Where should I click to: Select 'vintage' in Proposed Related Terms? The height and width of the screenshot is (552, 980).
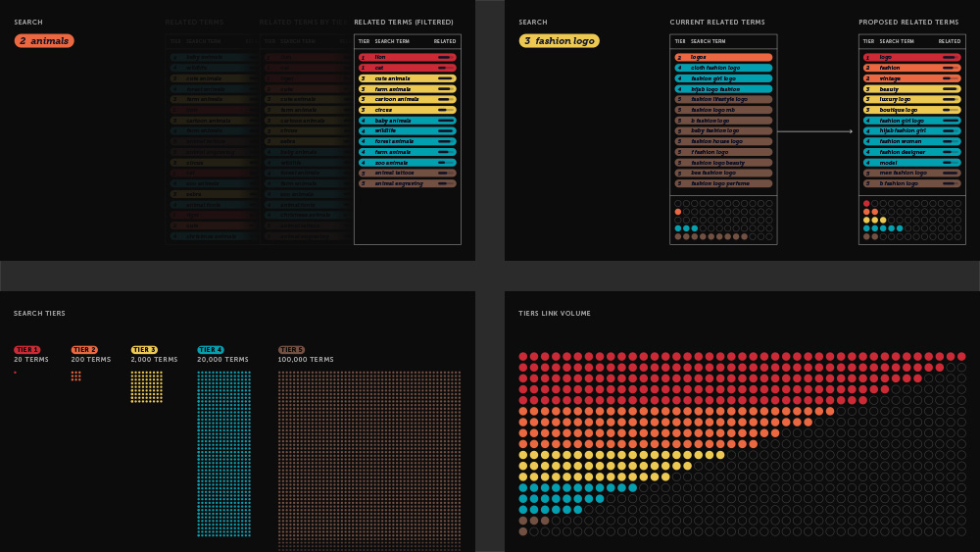pos(911,78)
